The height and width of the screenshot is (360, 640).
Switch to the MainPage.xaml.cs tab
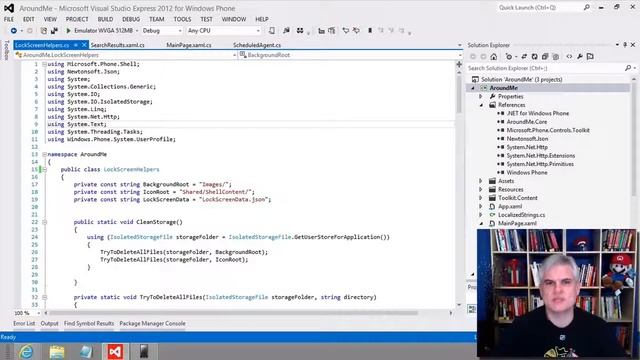point(189,45)
